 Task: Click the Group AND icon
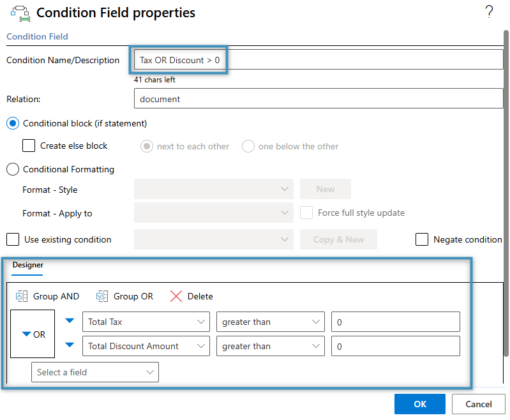pyautogui.click(x=22, y=296)
